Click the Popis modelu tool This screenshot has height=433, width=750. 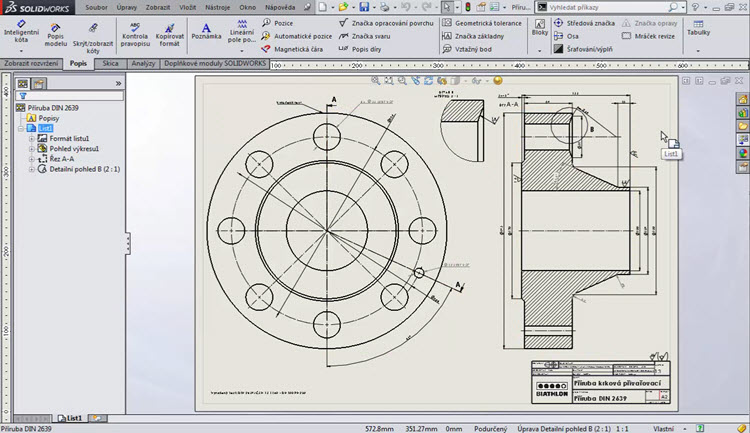56,35
